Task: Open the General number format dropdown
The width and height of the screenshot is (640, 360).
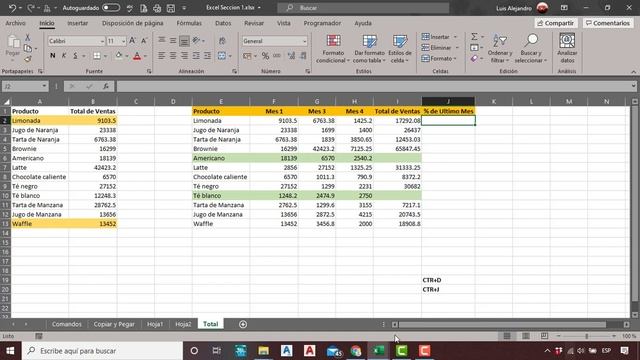Action: tap(304, 41)
